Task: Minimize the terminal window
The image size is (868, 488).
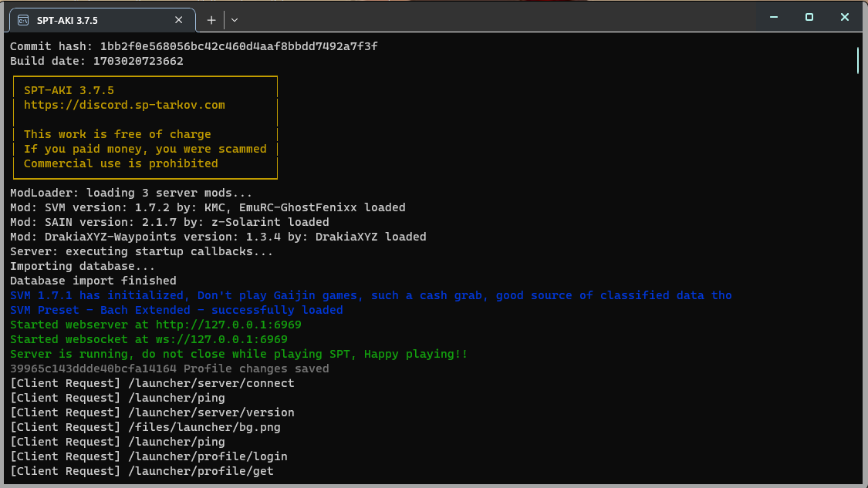Action: pyautogui.click(x=774, y=17)
